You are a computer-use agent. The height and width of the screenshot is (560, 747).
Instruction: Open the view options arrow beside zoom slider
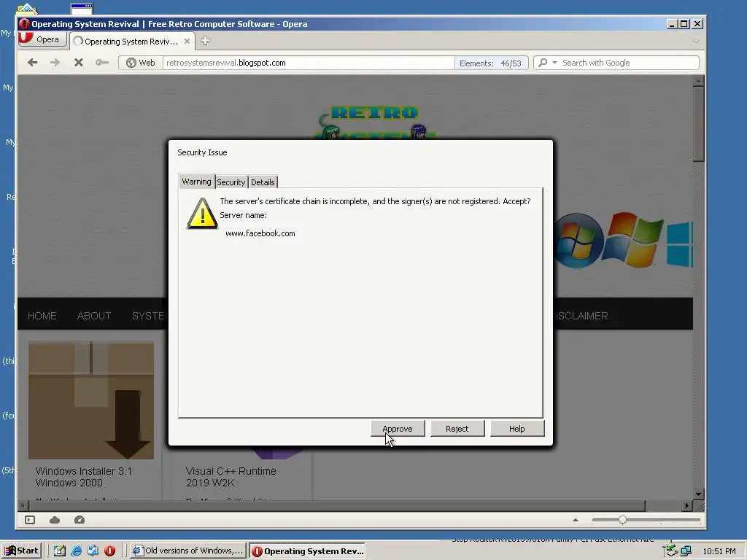point(576,521)
